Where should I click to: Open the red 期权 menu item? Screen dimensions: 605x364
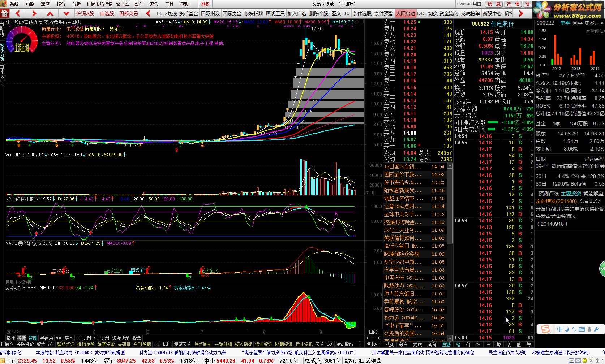click(x=205, y=4)
